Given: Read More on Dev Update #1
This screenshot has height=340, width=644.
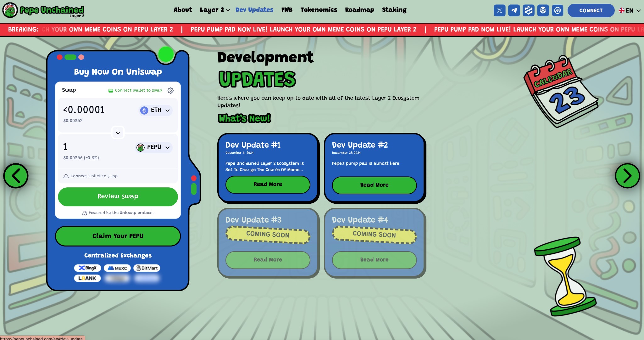Looking at the screenshot, I should [268, 184].
